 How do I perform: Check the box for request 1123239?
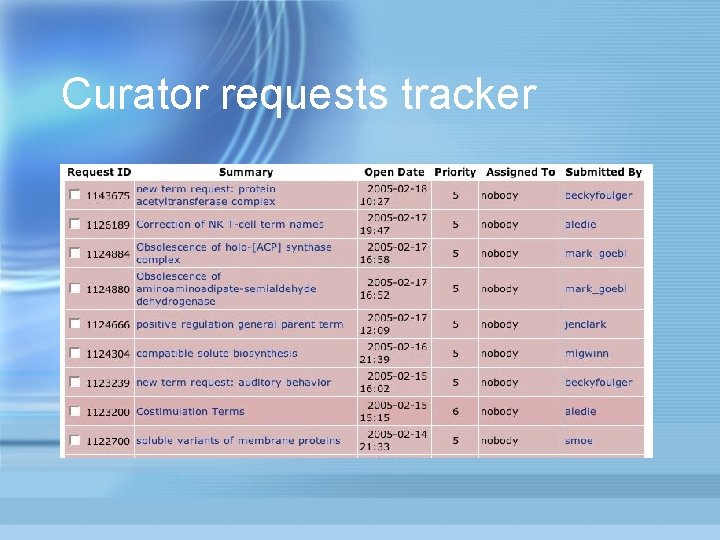(x=75, y=382)
